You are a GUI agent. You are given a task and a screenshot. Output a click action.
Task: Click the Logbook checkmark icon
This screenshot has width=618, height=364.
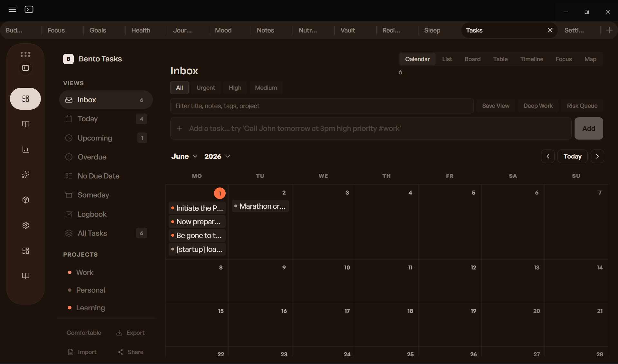coord(69,214)
